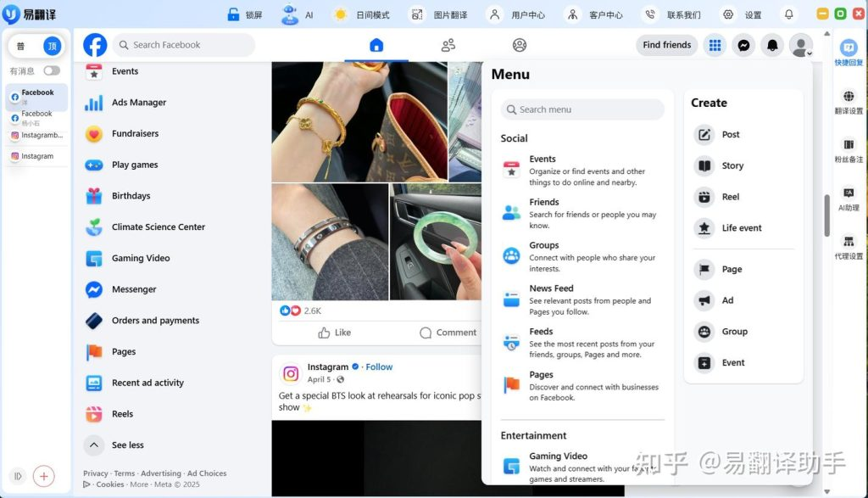Open Messenger from Facebook's top bar
The image size is (868, 498).
click(x=743, y=44)
